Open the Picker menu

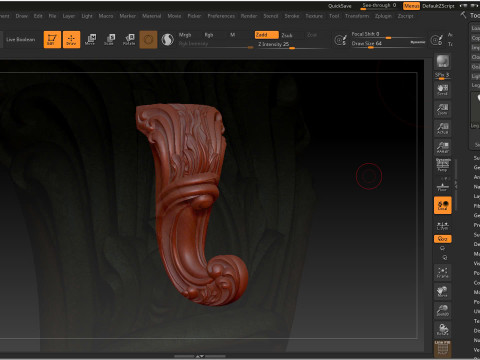(194, 16)
